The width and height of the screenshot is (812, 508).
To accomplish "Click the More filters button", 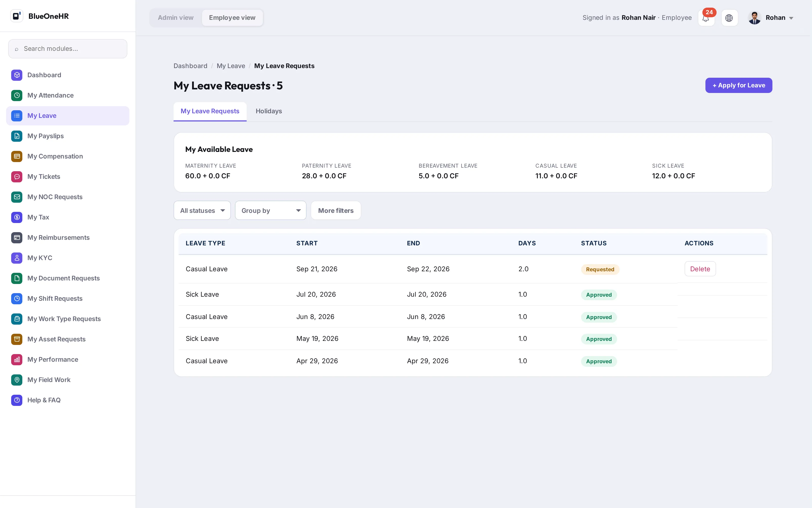I will click(335, 211).
